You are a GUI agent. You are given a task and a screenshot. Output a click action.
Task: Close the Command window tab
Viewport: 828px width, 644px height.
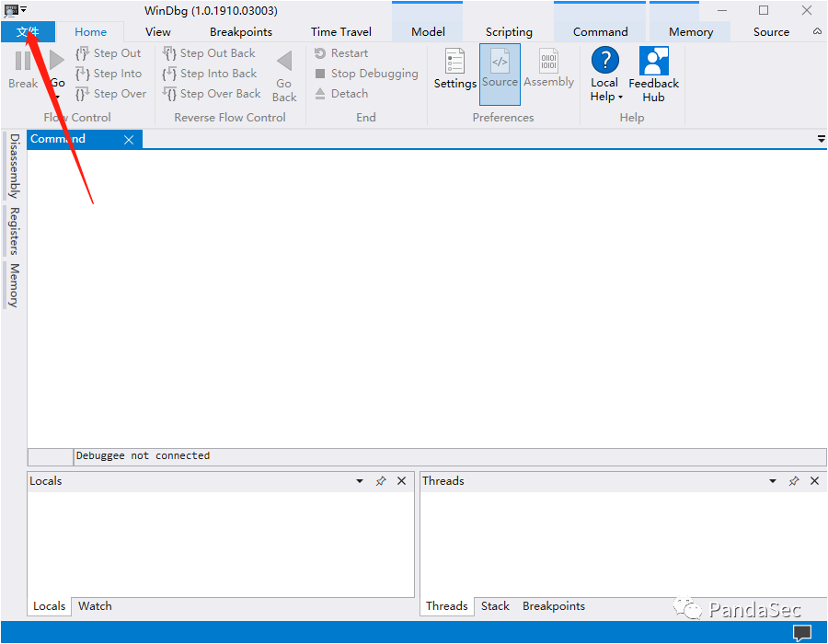(128, 140)
